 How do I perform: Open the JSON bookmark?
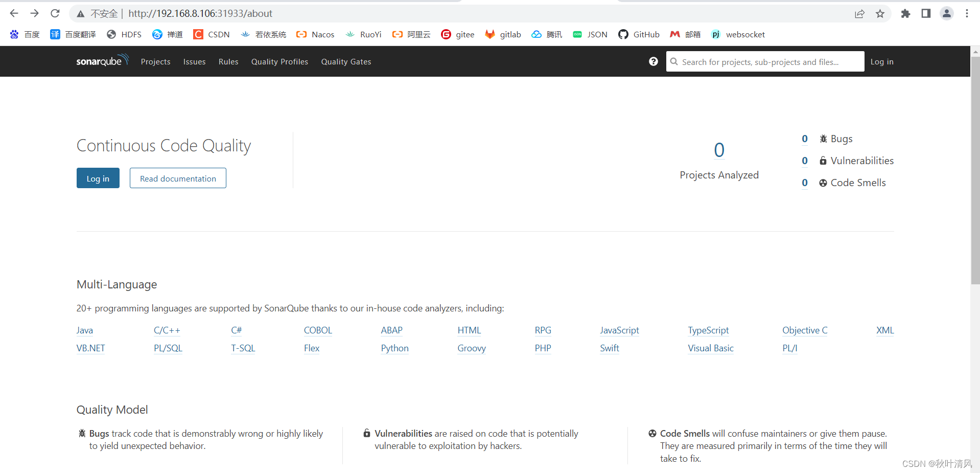tap(590, 34)
